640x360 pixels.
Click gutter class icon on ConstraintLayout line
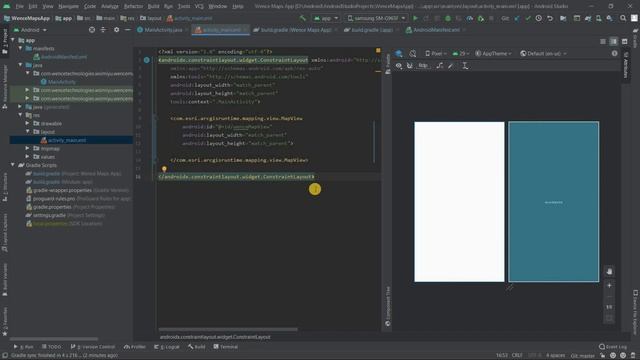pyautogui.click(x=147, y=60)
